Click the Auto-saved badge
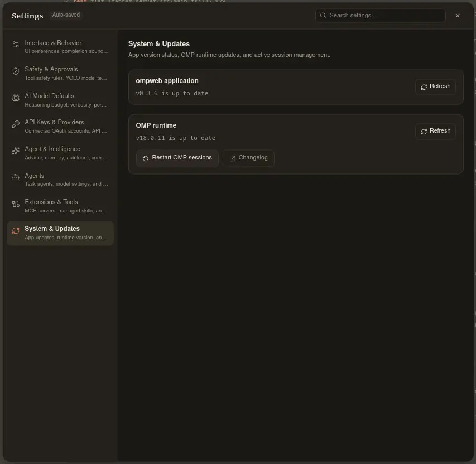 [66, 15]
